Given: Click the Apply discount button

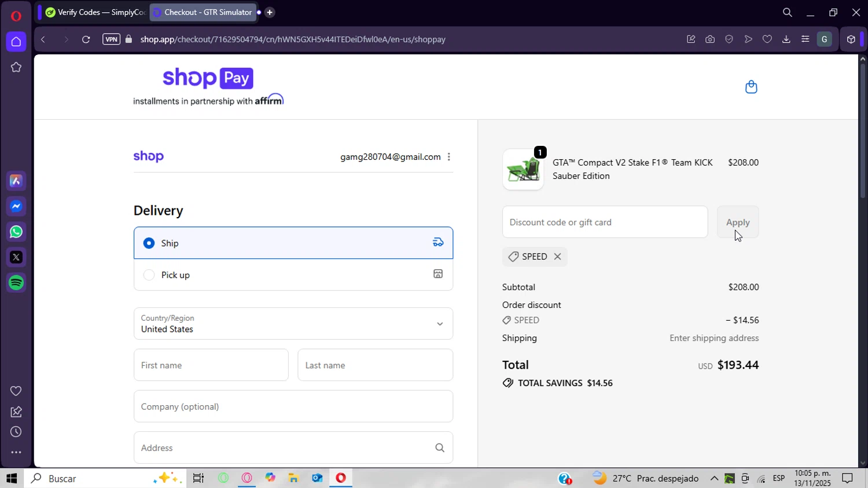Looking at the screenshot, I should click(738, 222).
